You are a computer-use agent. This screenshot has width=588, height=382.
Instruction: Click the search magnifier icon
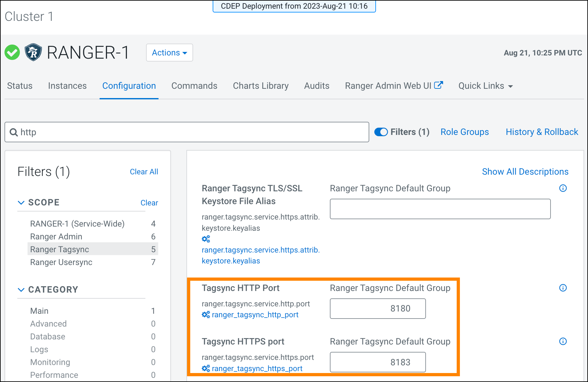point(13,132)
